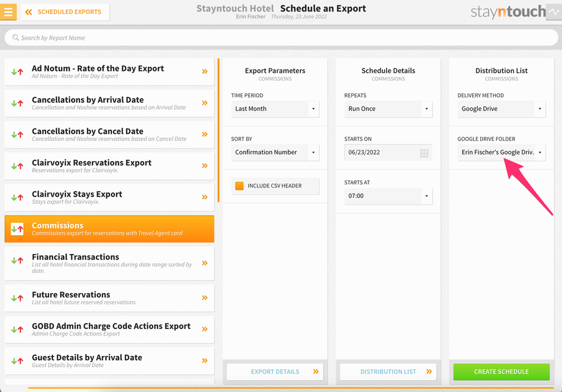
Task: Click the Search by Report Name field
Action: coord(281,38)
